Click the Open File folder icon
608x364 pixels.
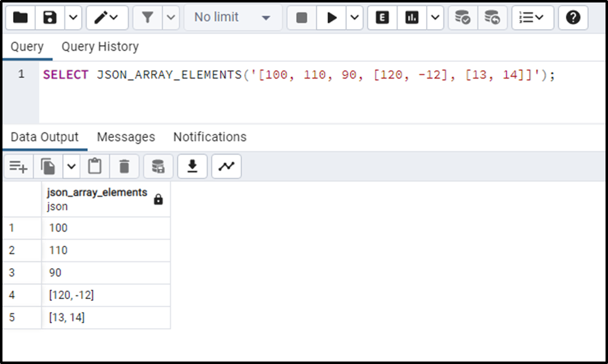(x=20, y=18)
